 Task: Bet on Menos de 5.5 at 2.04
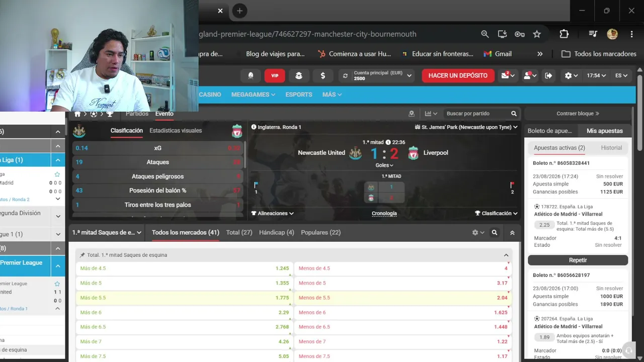[x=403, y=298]
